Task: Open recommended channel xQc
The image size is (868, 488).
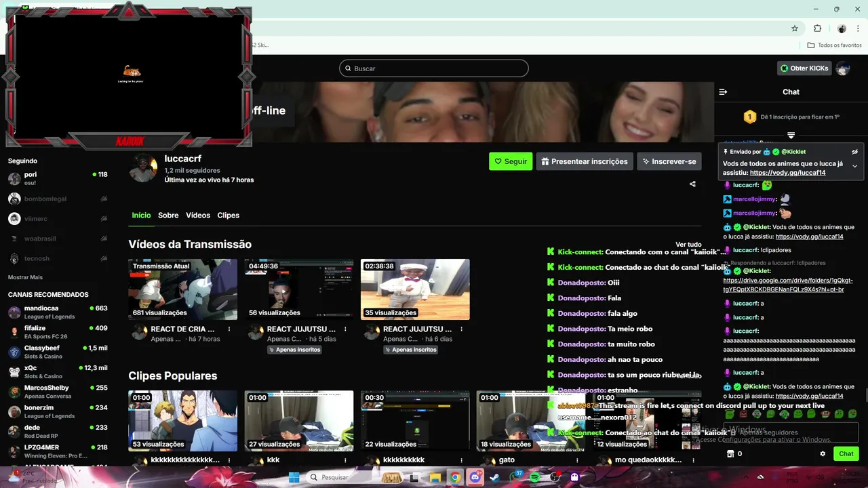Action: click(58, 372)
